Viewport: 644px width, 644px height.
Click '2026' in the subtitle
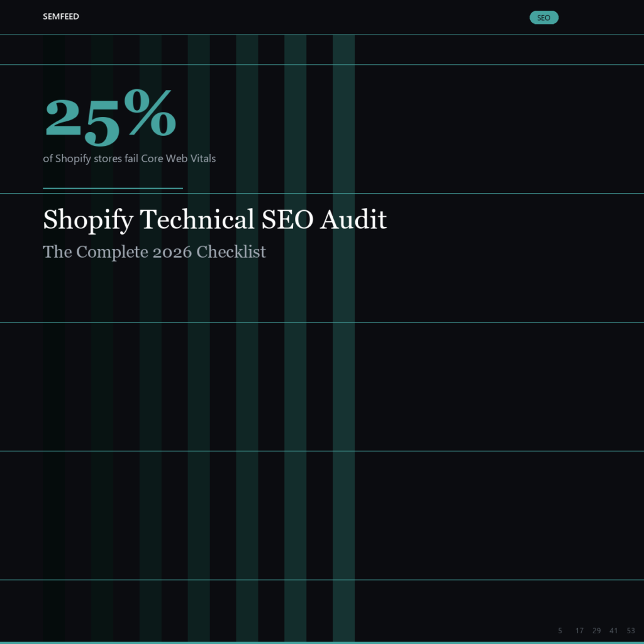[172, 252]
